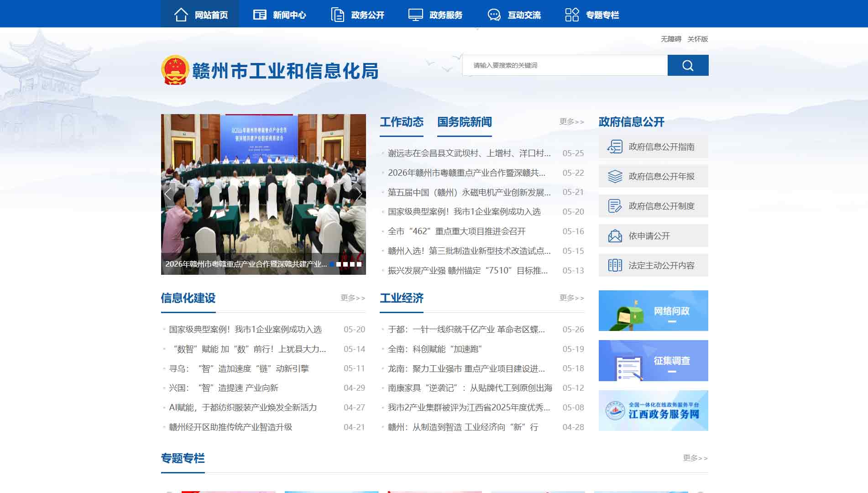Viewport: 868px width, 493px height.
Task: Open the 政府信息公开指南 button
Action: (654, 147)
